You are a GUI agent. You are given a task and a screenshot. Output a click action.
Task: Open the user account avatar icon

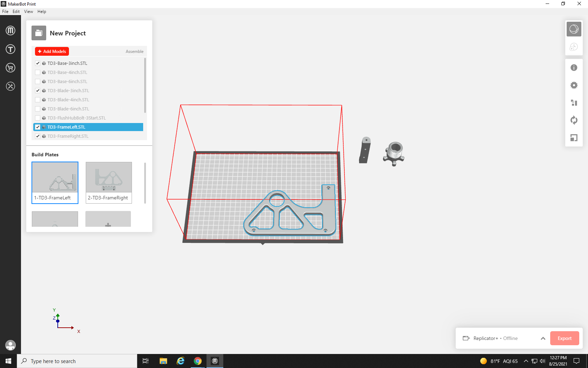tap(10, 345)
